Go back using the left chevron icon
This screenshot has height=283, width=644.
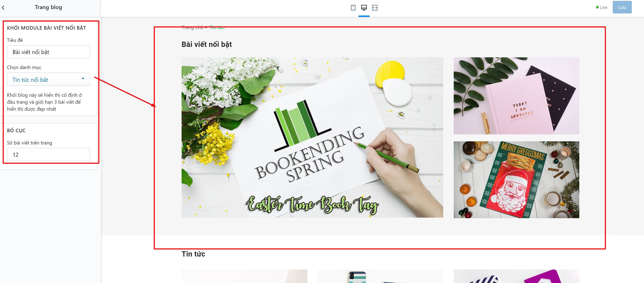3,8
